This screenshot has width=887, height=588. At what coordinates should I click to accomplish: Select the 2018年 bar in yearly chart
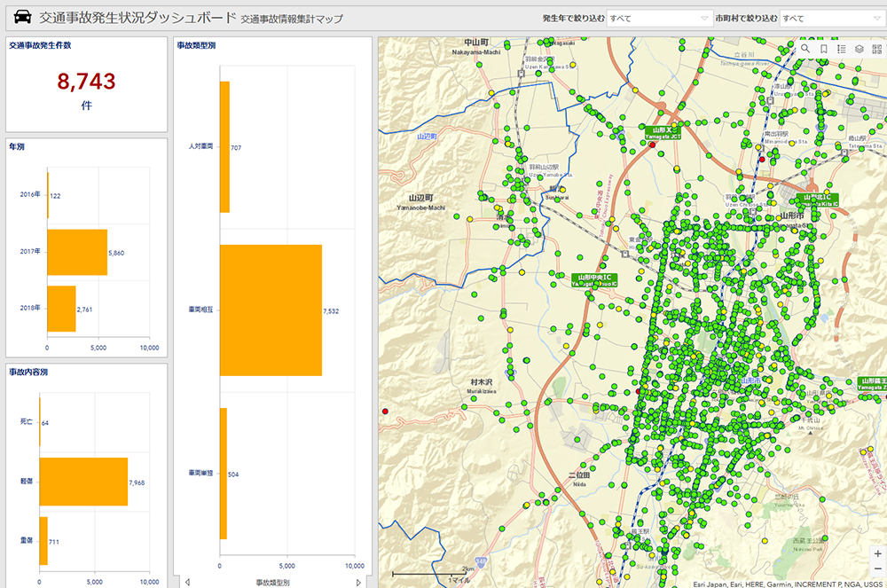(x=61, y=309)
